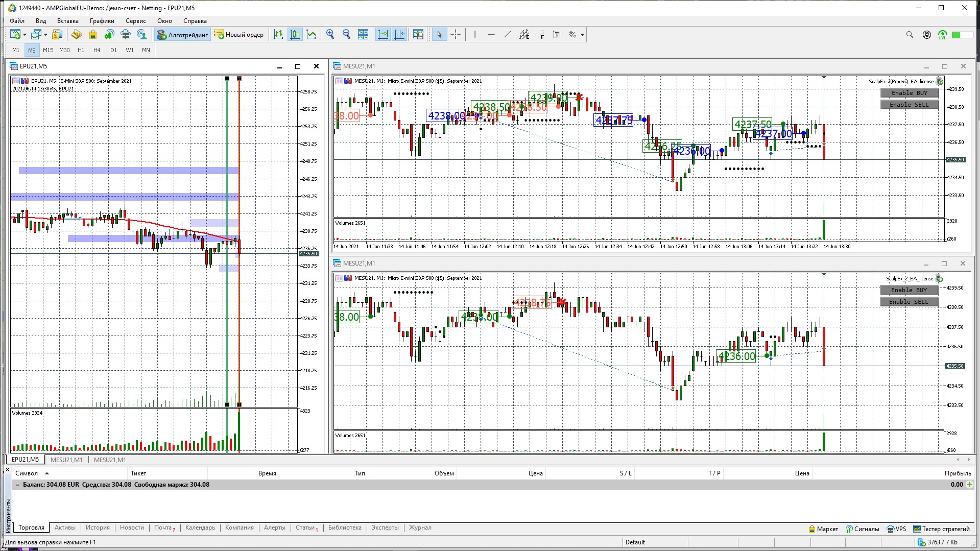Image resolution: width=980 pixels, height=551 pixels.
Task: Select the crosshair cursor tool
Action: click(456, 34)
